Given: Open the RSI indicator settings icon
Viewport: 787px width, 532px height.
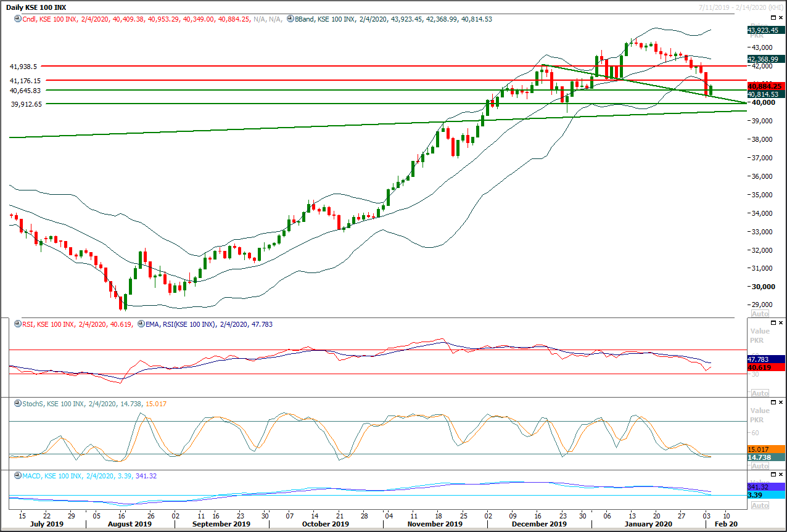Looking at the screenshot, I should pyautogui.click(x=17, y=322).
